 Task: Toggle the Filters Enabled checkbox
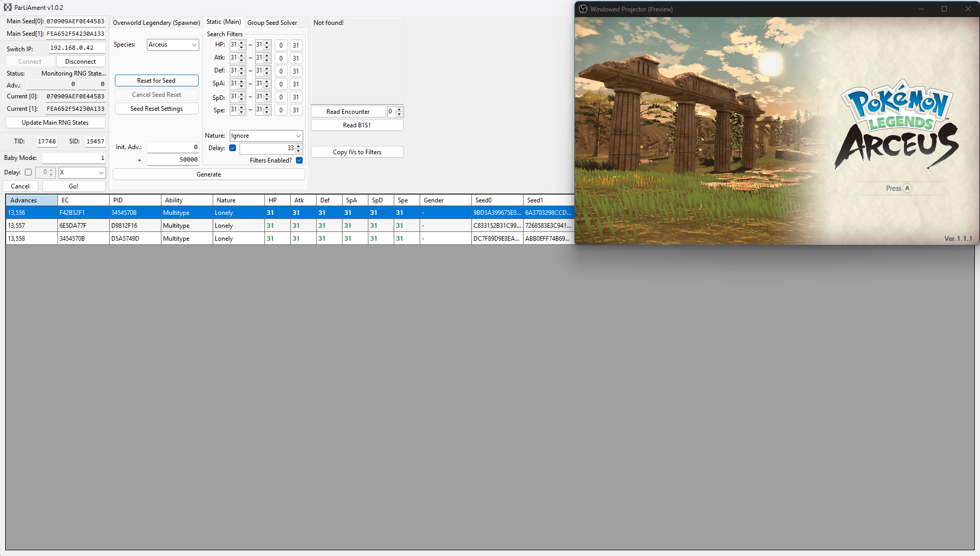click(x=299, y=160)
